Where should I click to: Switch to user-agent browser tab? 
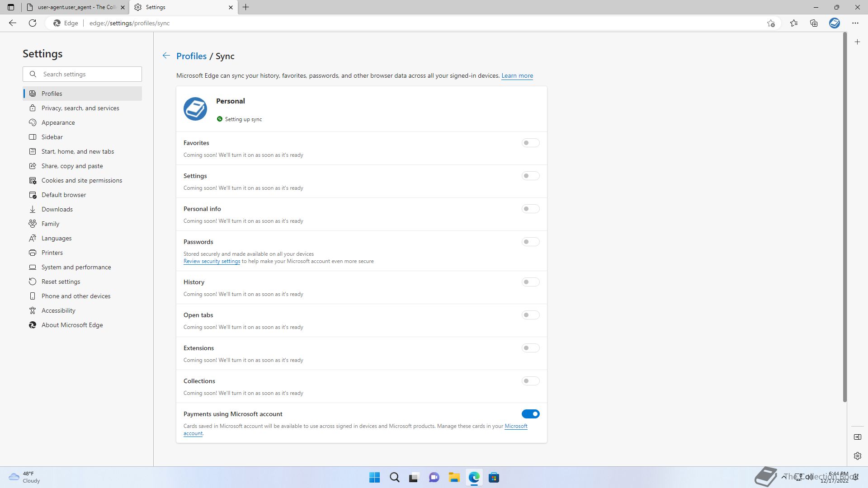tap(75, 7)
